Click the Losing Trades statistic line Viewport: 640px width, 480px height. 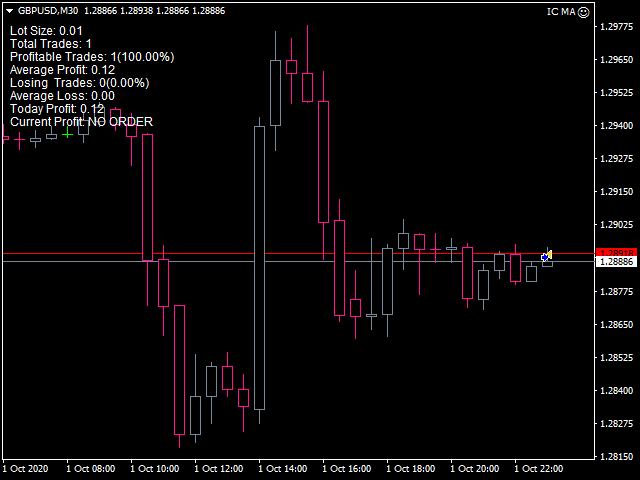tap(79, 83)
